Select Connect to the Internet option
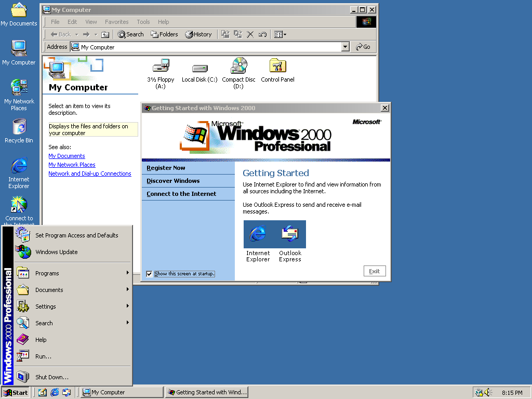This screenshot has height=399, width=532. (188, 194)
